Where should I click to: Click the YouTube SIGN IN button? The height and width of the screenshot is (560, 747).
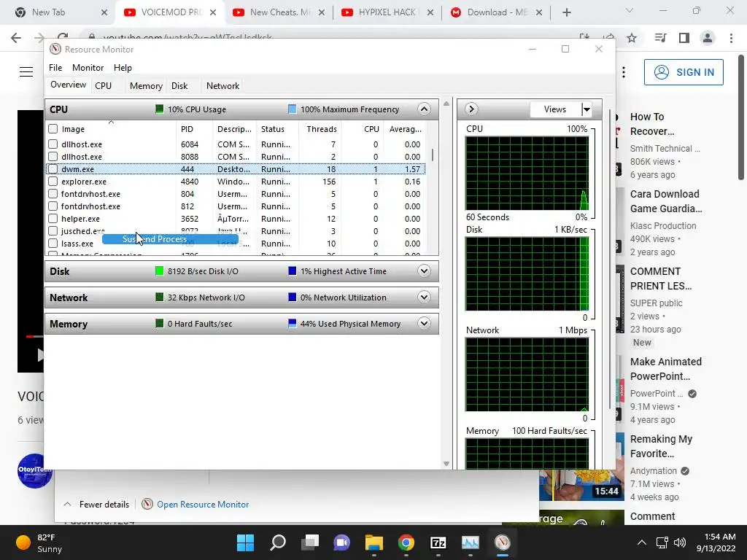point(684,72)
